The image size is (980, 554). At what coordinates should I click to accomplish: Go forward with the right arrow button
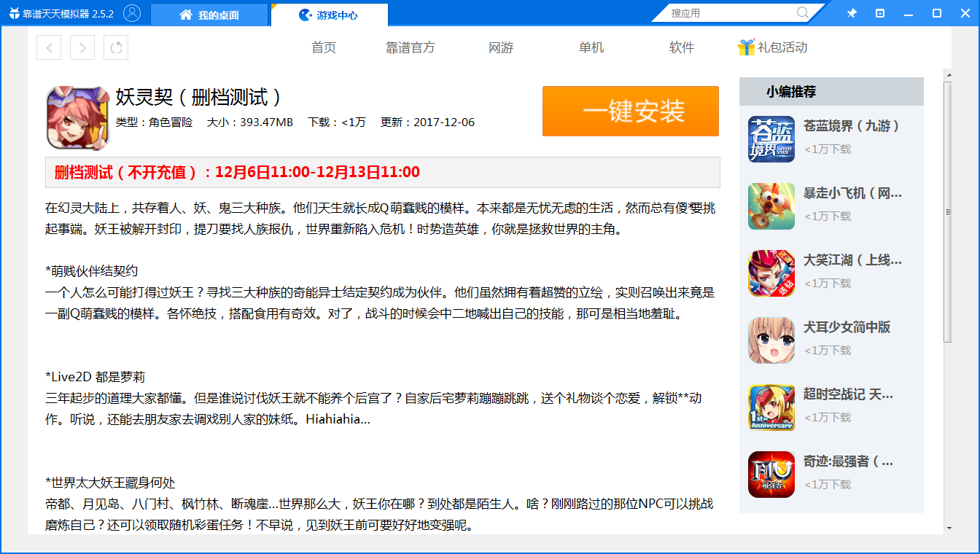coord(82,47)
